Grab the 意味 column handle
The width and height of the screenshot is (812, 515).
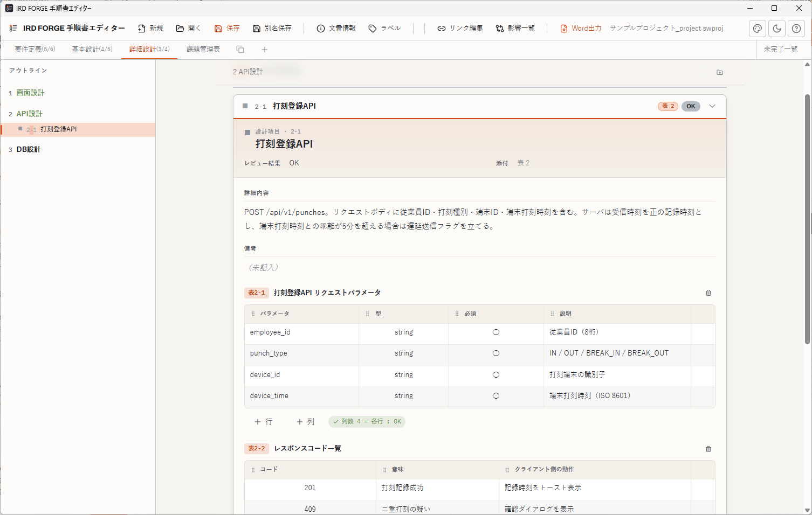[384, 470]
